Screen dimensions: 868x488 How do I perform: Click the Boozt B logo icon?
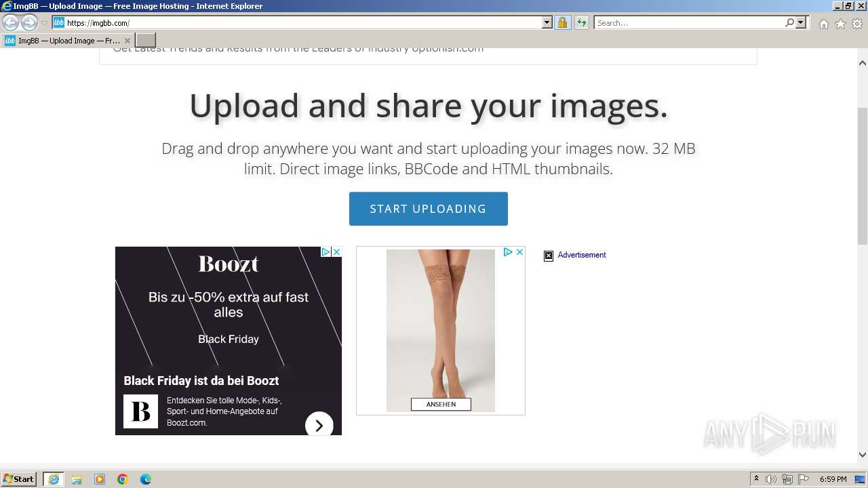pyautogui.click(x=140, y=411)
